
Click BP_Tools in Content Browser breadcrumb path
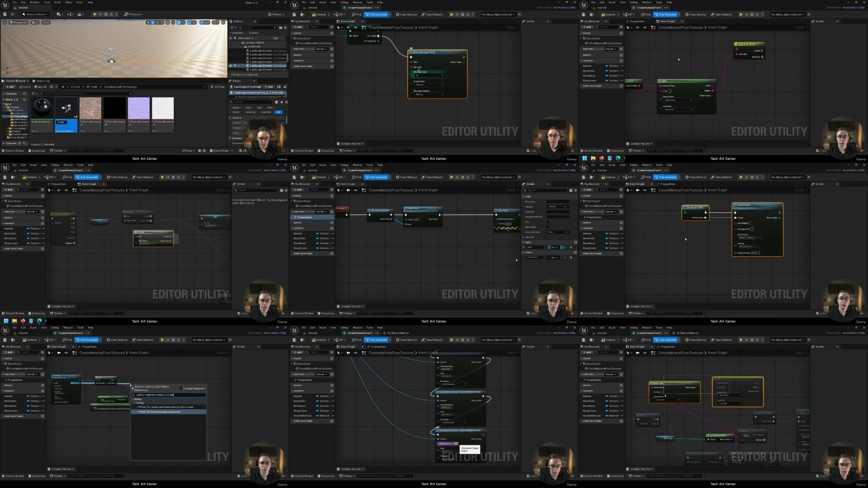pyautogui.click(x=92, y=87)
